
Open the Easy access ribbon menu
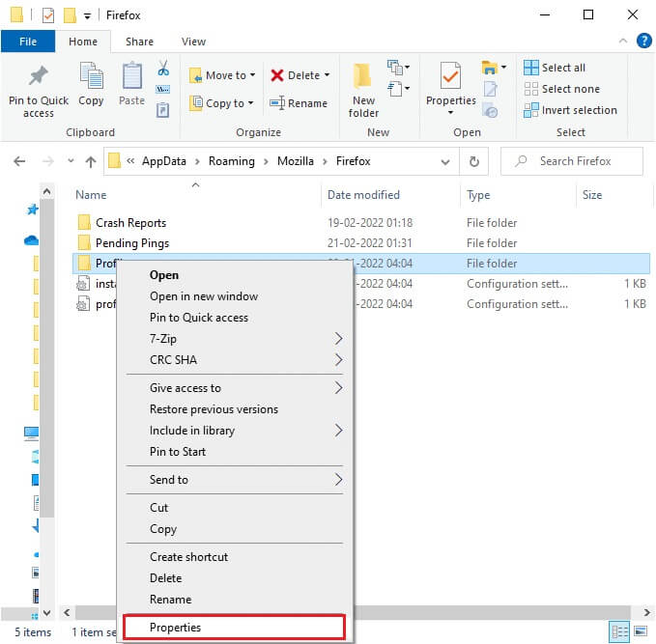click(398, 89)
